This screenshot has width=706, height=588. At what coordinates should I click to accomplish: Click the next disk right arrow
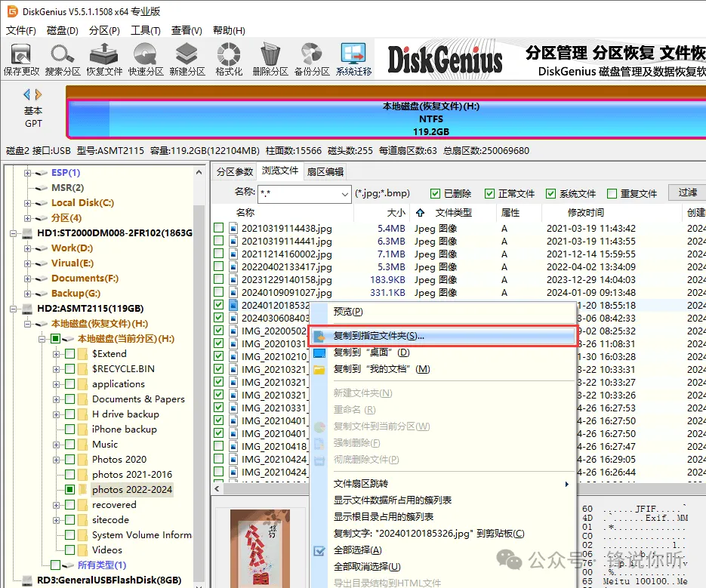coord(39,94)
